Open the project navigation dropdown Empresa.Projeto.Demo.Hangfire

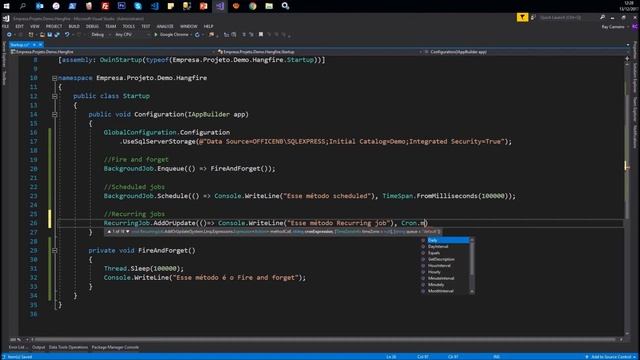coord(112,52)
